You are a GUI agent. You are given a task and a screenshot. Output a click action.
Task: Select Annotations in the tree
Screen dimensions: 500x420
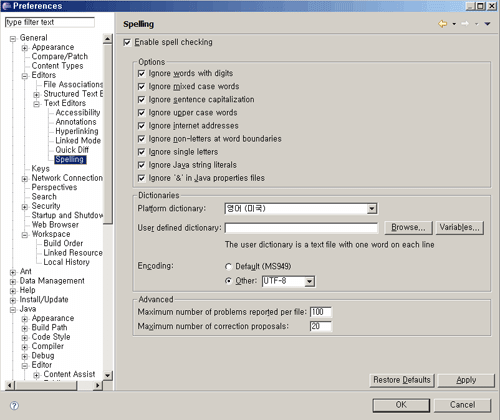click(x=76, y=122)
